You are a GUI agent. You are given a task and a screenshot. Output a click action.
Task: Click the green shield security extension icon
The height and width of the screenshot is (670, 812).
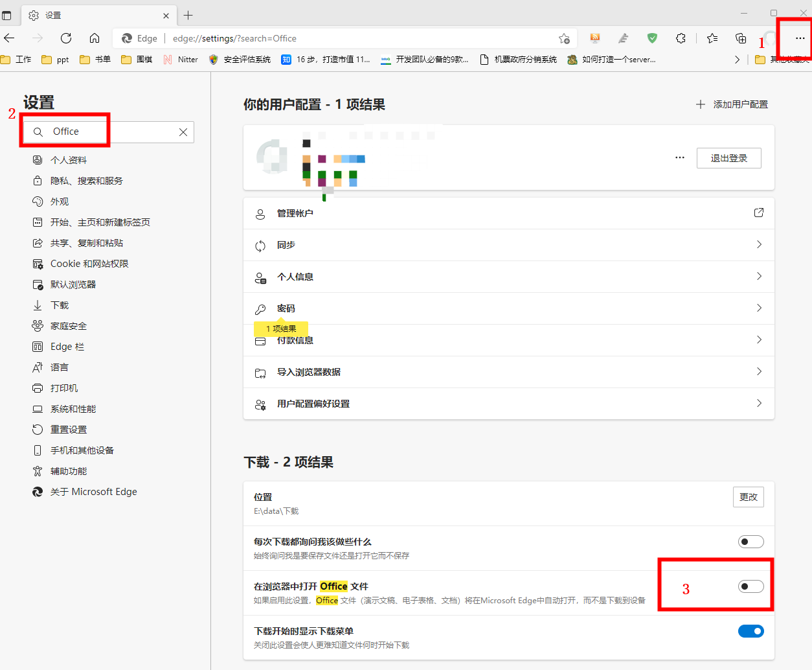click(652, 38)
